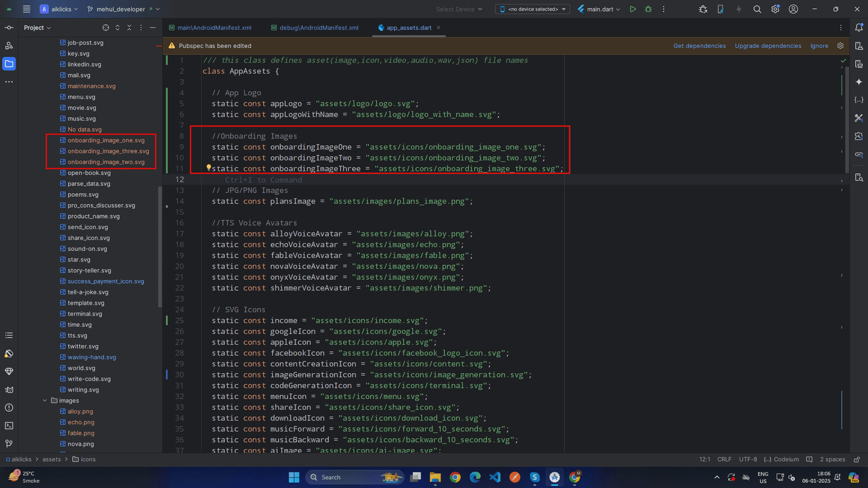
Task: Open the Search Everywhere magnifier icon
Action: (x=757, y=9)
